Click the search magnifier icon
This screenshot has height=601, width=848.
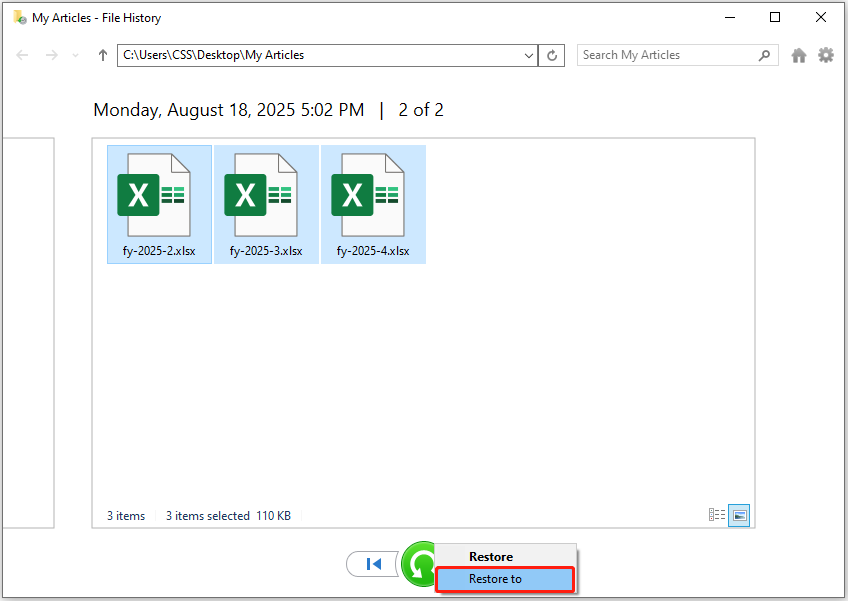763,55
